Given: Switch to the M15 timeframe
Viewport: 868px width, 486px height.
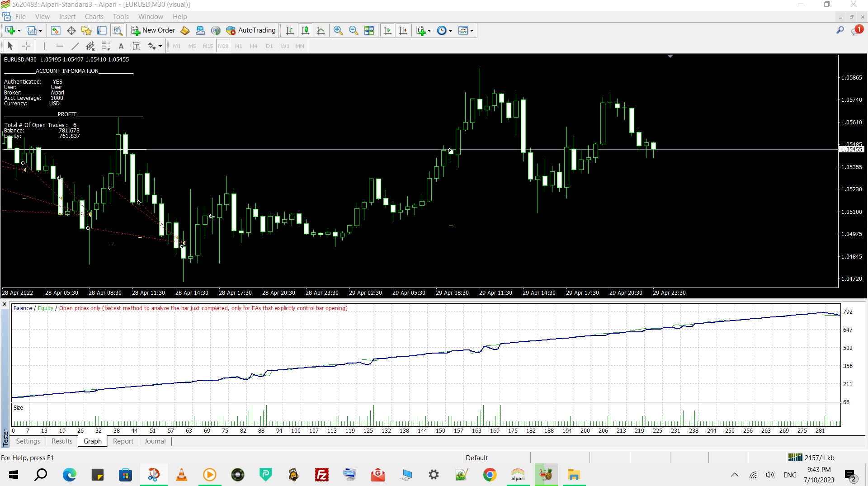Looking at the screenshot, I should point(208,46).
